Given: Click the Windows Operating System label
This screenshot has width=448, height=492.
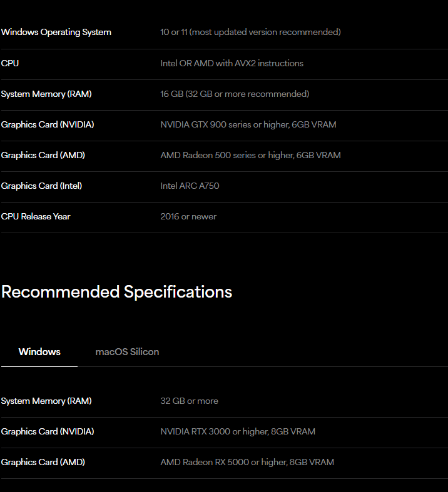Looking at the screenshot, I should pos(56,32).
